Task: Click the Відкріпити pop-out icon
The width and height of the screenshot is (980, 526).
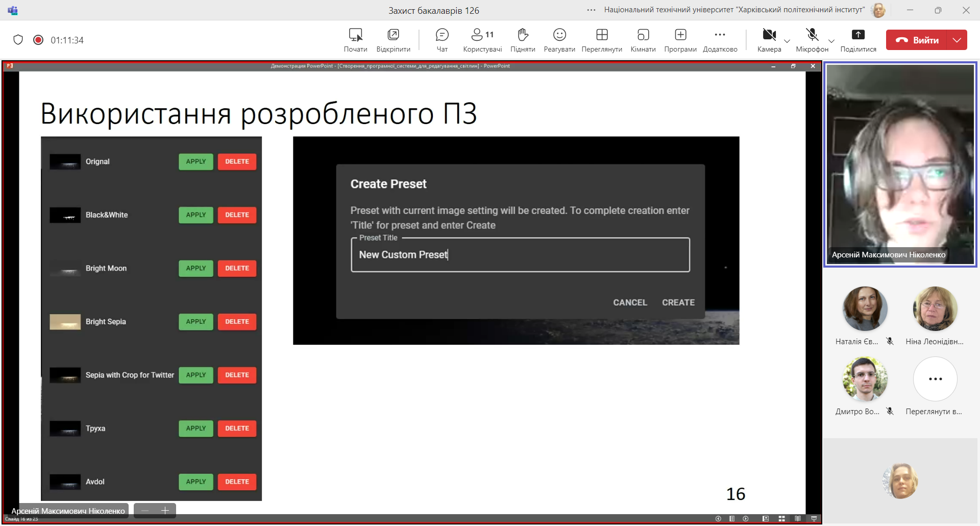Action: (393, 40)
